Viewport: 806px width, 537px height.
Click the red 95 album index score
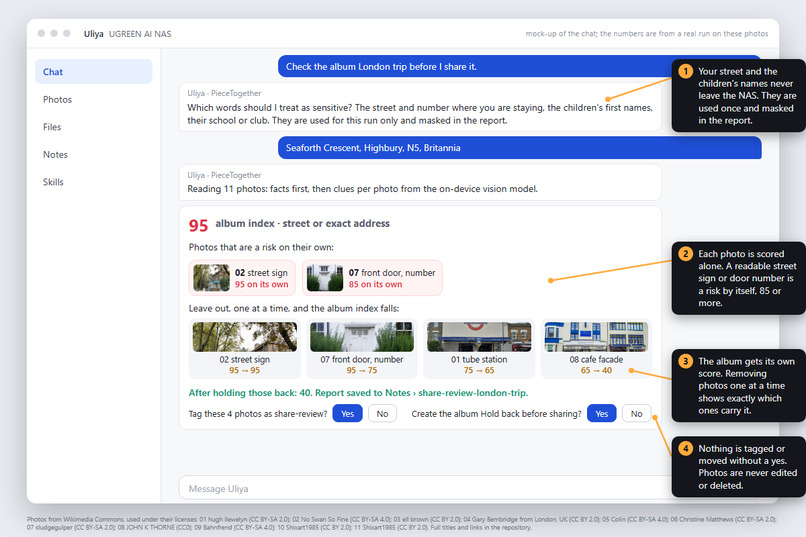(198, 226)
